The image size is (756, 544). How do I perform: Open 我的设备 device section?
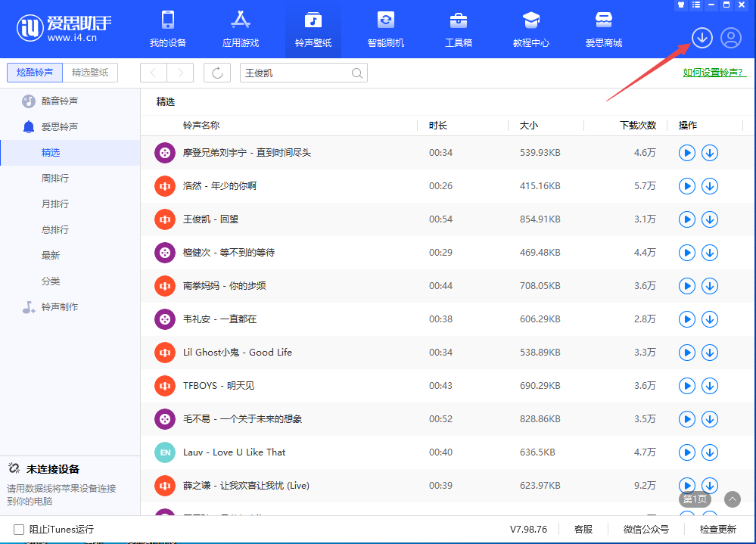coord(167,29)
